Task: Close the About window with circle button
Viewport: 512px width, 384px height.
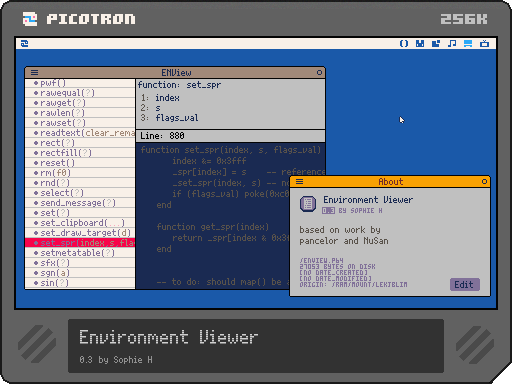Action: click(x=484, y=181)
